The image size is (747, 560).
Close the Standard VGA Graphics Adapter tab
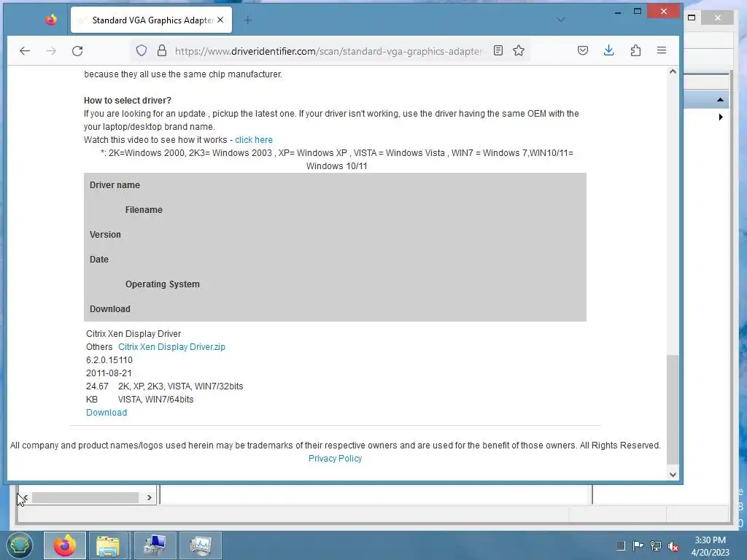tap(220, 20)
